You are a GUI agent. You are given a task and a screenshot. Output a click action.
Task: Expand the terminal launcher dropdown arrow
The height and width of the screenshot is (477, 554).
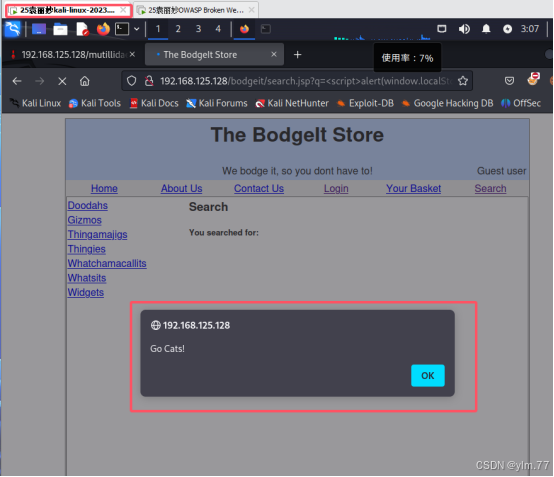coord(137,29)
